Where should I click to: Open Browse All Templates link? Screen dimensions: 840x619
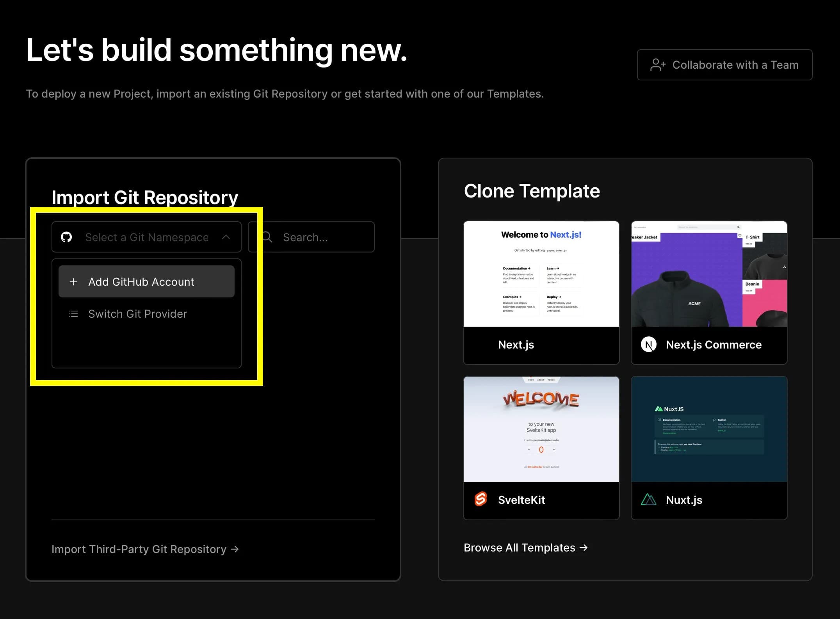(526, 548)
